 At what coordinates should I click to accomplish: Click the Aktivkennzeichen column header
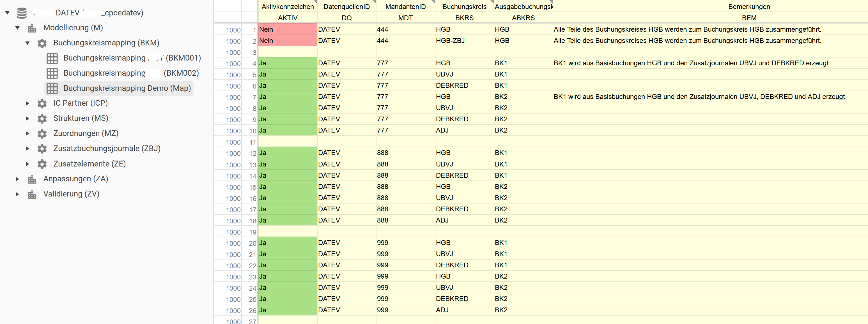pos(288,7)
